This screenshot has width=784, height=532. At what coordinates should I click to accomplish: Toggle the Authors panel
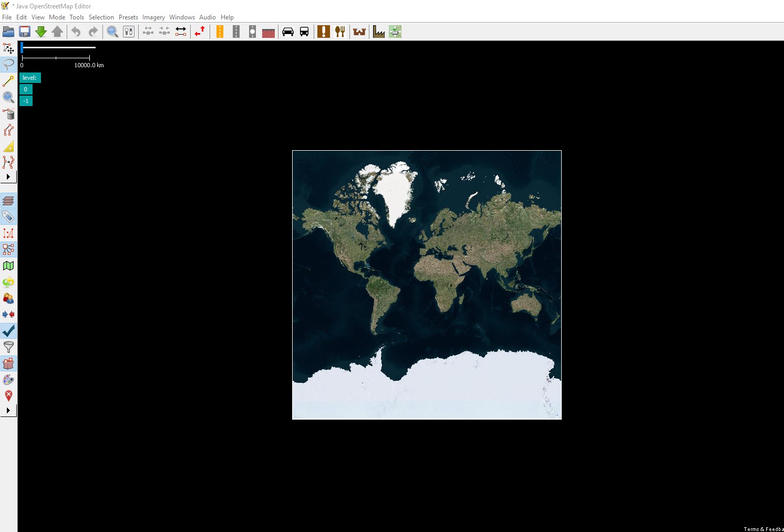(8, 298)
